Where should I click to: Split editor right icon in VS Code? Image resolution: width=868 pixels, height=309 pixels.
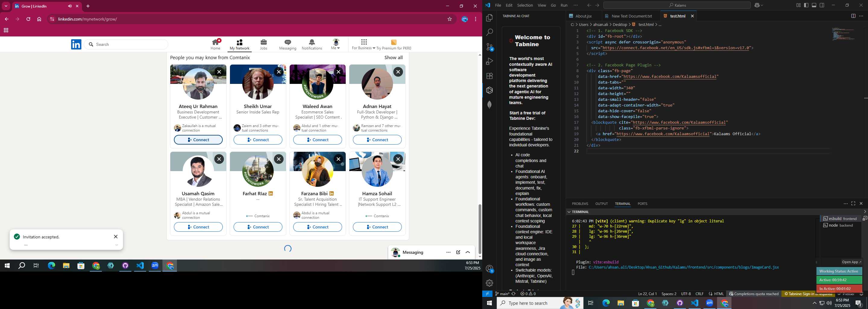tap(853, 16)
